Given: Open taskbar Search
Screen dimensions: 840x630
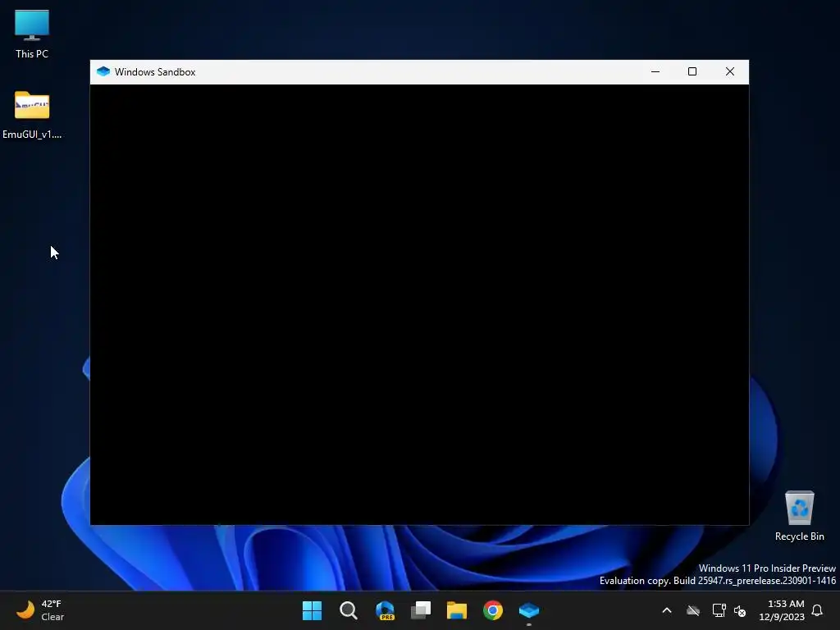Looking at the screenshot, I should tap(348, 610).
